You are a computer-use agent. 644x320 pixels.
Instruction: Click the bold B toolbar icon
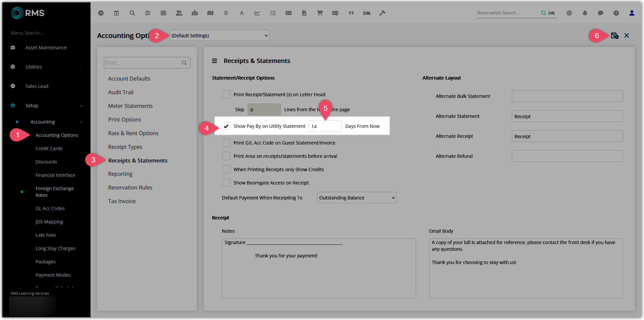[226, 13]
